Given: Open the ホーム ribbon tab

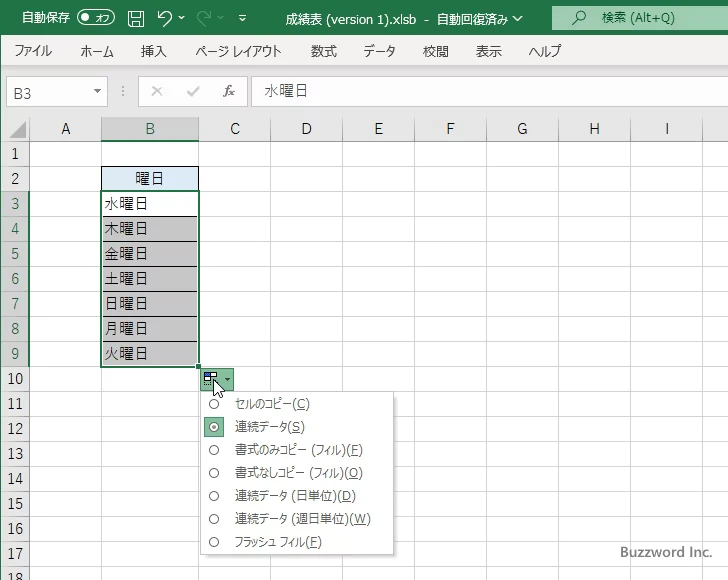Looking at the screenshot, I should 97,51.
